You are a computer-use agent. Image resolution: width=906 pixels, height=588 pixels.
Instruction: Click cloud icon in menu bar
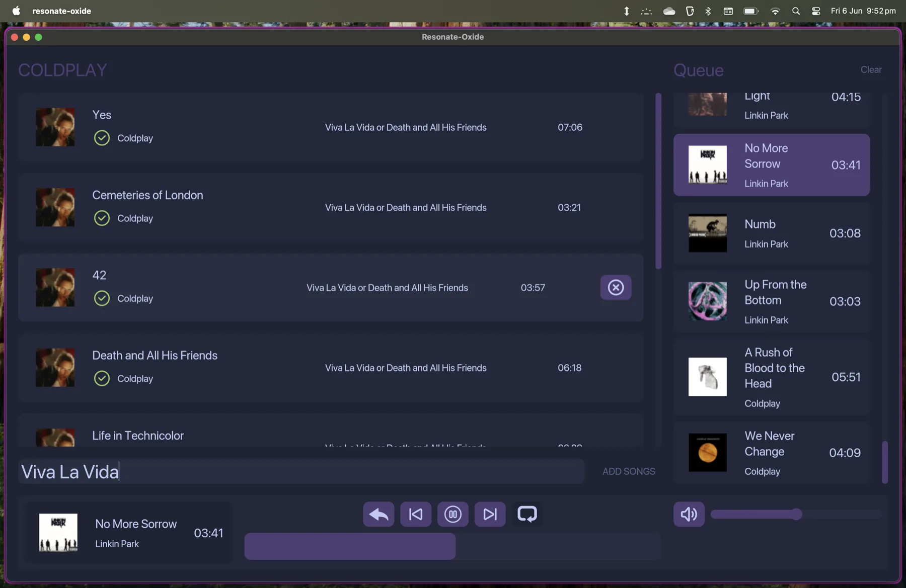pyautogui.click(x=669, y=11)
